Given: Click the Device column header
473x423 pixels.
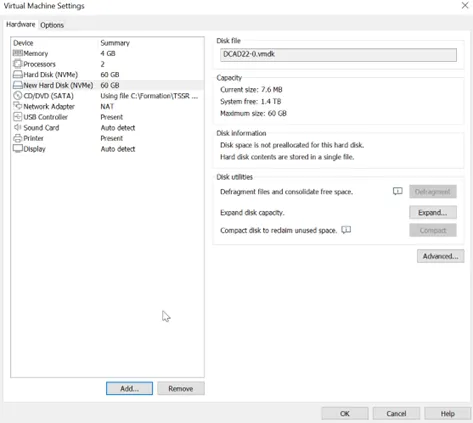Looking at the screenshot, I should (23, 43).
